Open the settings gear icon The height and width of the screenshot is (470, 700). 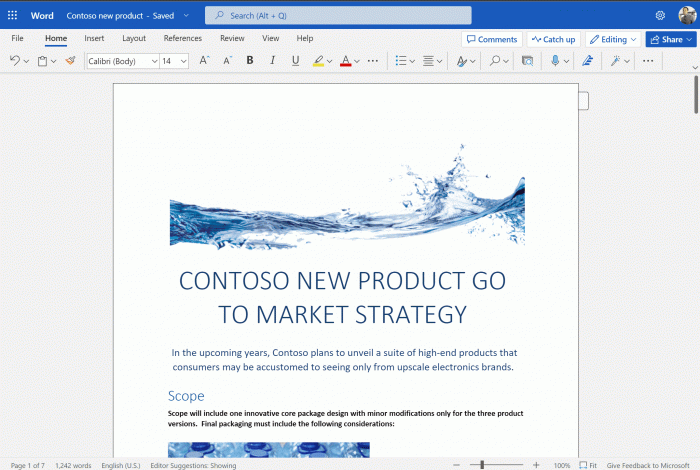(660, 16)
